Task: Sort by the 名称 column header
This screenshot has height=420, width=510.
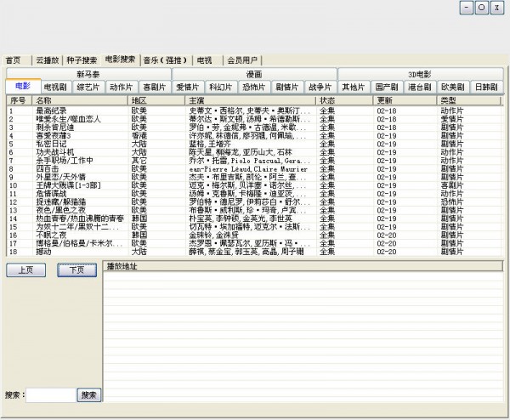Action: [80, 100]
